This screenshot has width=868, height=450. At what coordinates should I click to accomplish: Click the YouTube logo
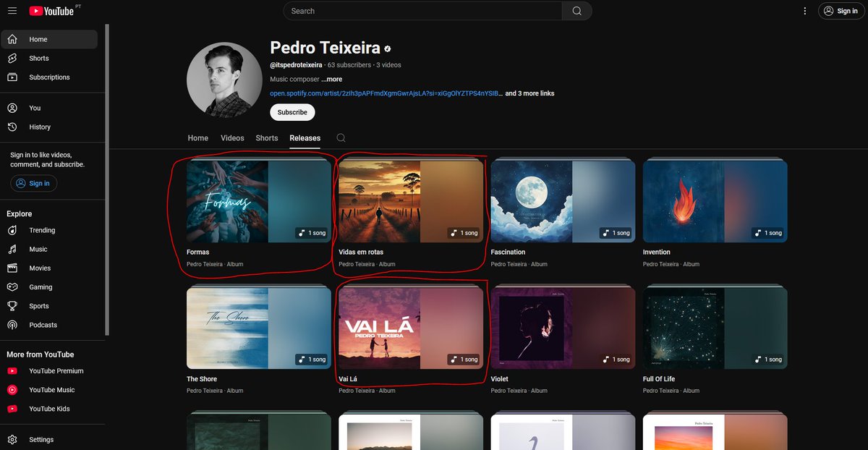(x=52, y=11)
